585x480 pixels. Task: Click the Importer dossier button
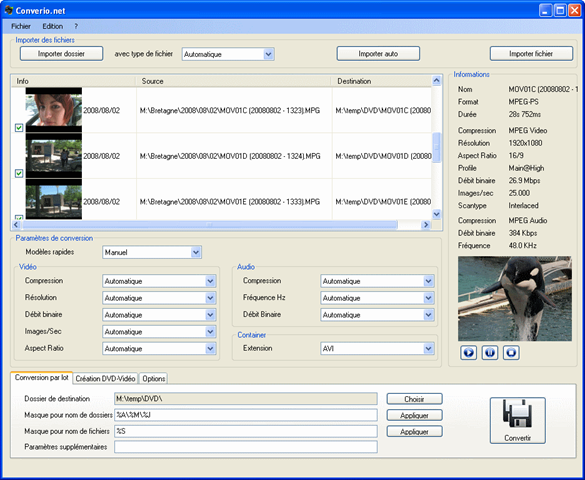pos(62,54)
